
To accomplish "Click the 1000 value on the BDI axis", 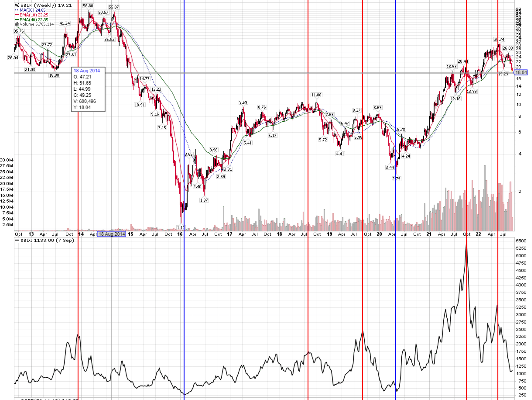I will (521, 373).
